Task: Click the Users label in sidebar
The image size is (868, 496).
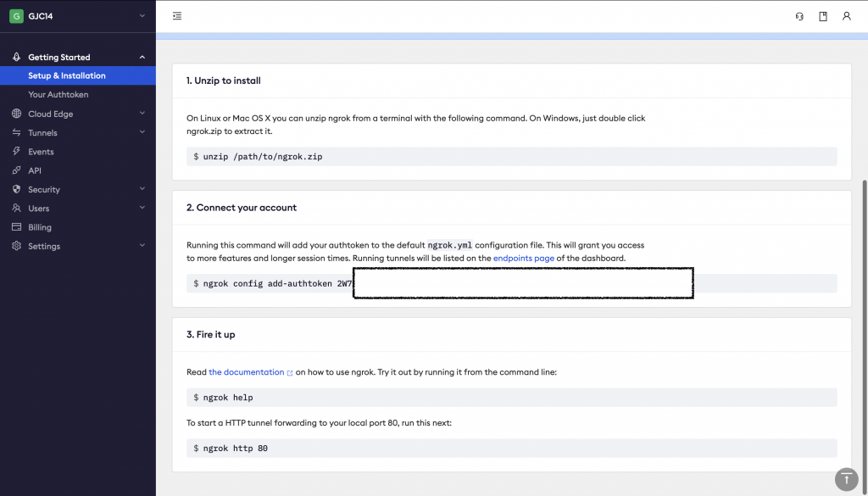Action: pos(39,208)
